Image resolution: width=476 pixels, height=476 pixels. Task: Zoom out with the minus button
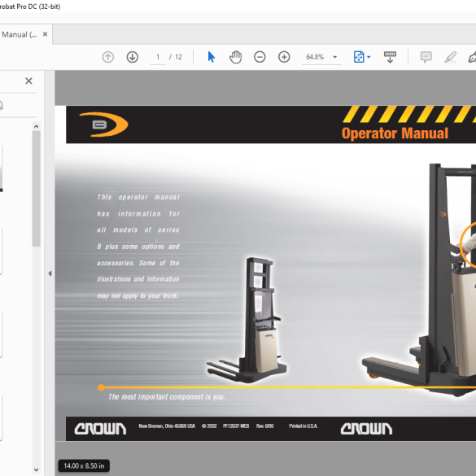(260, 57)
